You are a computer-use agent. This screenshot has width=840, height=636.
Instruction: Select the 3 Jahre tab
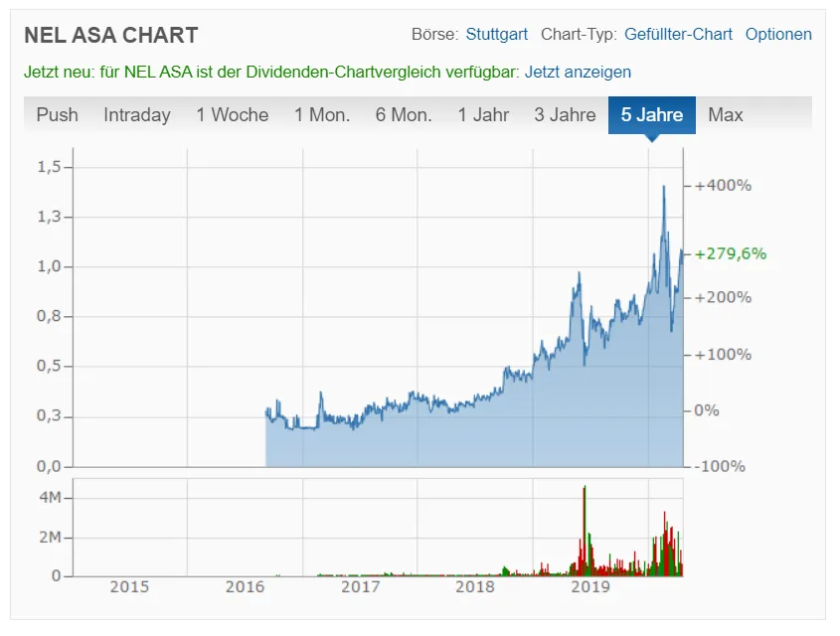565,115
